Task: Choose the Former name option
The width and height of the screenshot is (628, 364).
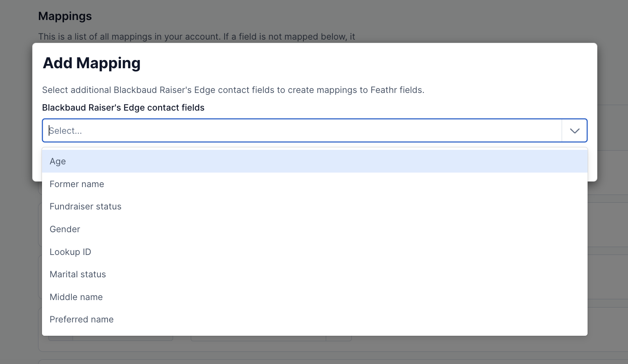Action: [x=315, y=184]
